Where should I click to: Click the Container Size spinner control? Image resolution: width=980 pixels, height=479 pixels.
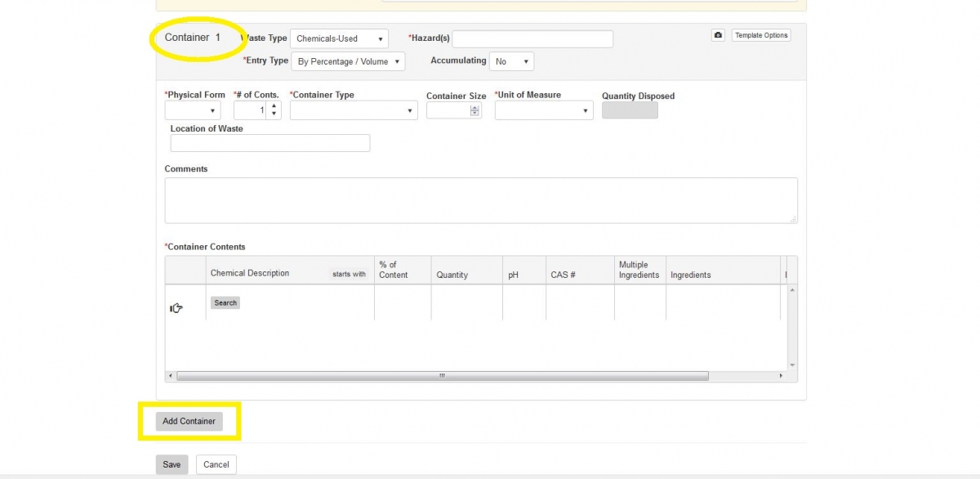click(x=475, y=110)
